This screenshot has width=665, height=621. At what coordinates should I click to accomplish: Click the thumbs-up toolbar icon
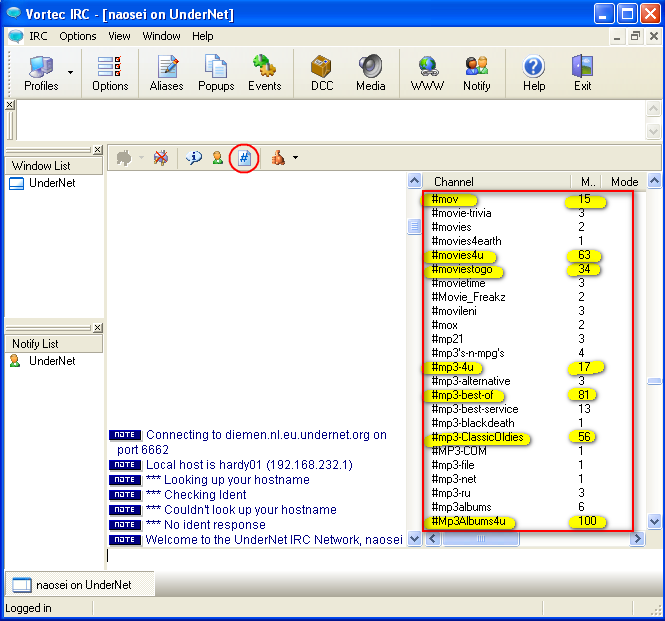point(278,158)
